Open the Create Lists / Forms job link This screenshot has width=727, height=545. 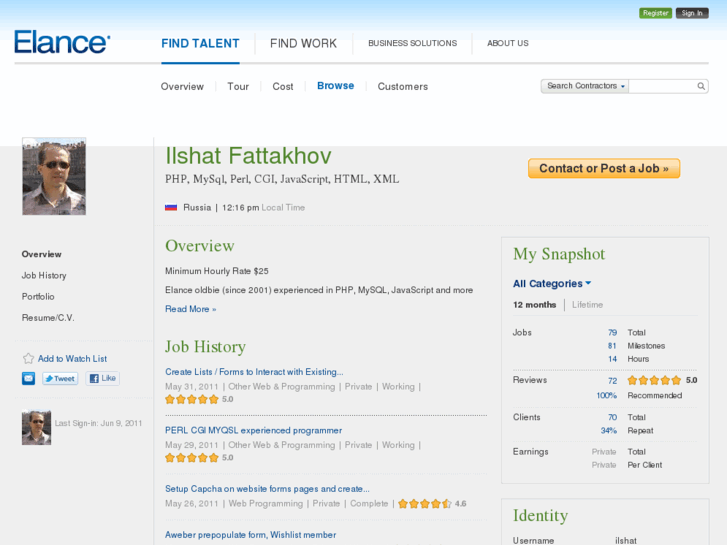[254, 372]
